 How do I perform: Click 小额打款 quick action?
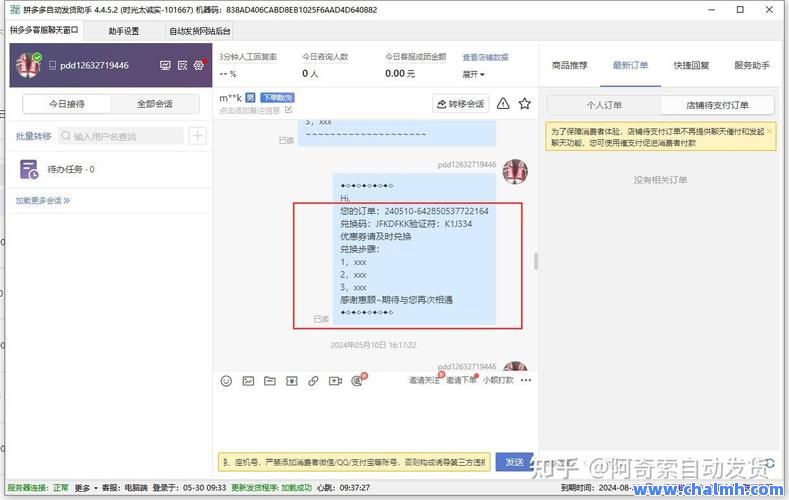point(498,380)
